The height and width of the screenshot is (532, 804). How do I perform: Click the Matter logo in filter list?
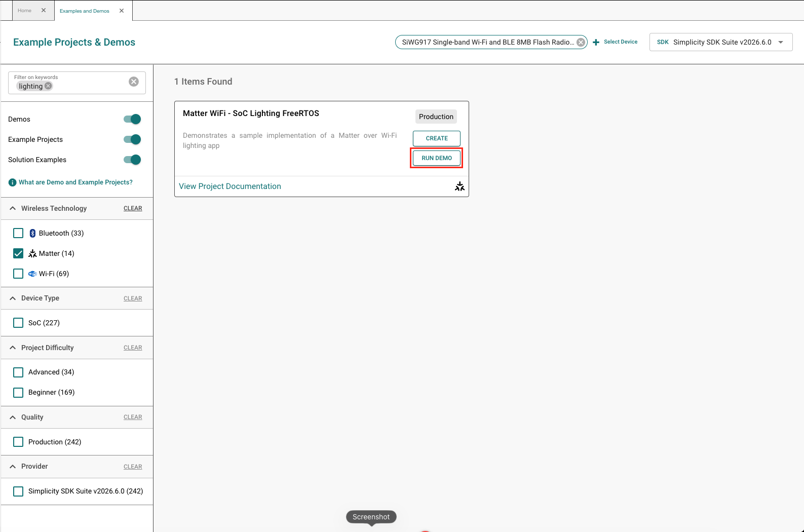[32, 253]
